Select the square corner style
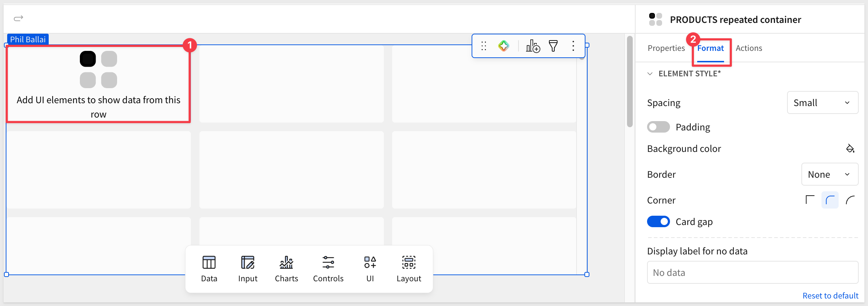 pos(810,200)
